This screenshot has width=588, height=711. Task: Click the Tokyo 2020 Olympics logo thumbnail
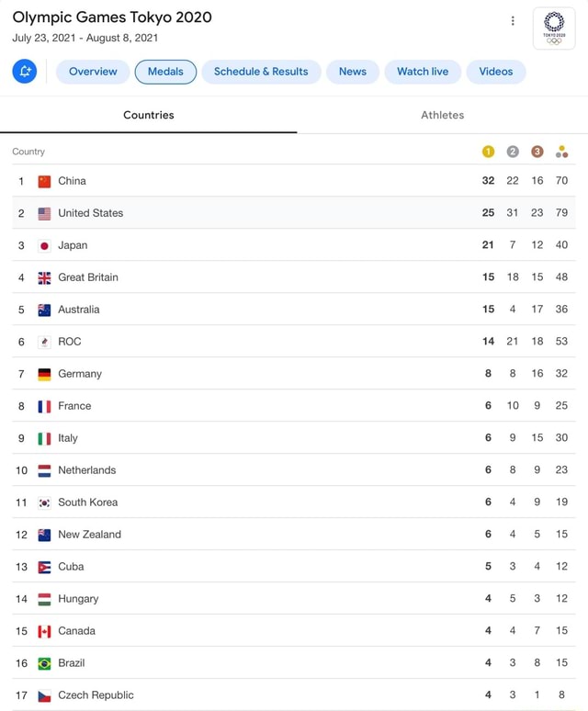[554, 28]
